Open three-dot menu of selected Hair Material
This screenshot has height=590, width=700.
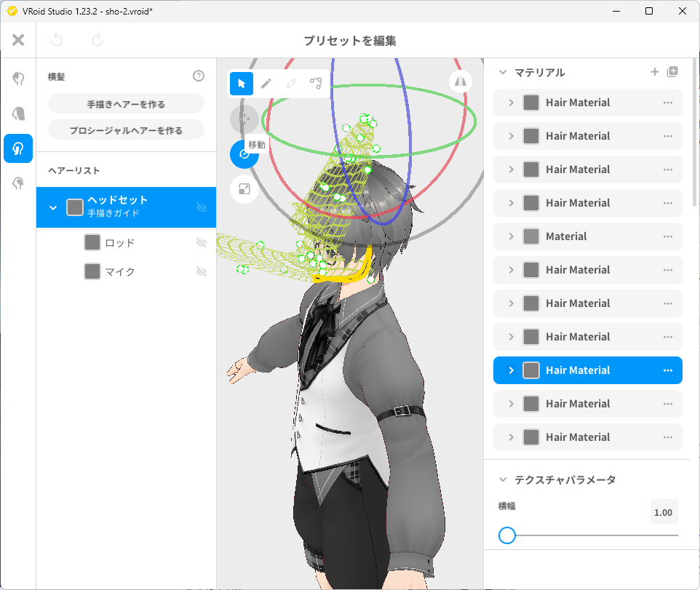point(668,370)
